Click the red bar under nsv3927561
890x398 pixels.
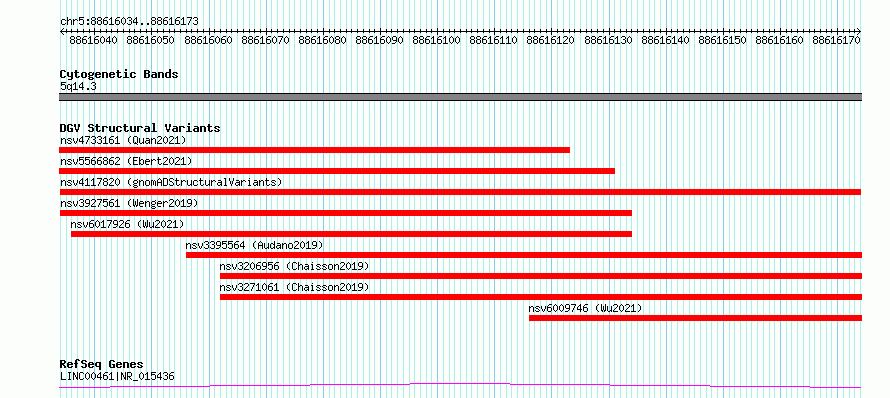(346, 213)
